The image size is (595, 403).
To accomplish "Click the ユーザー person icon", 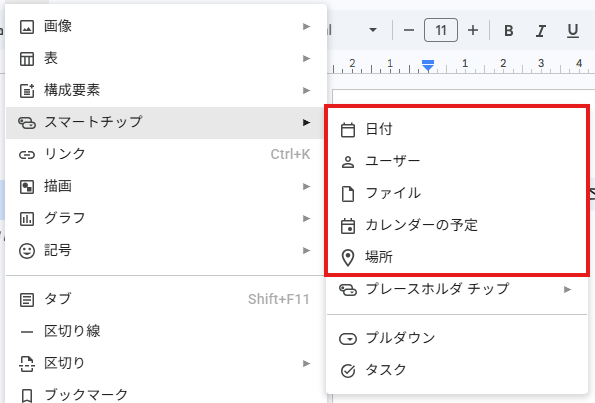I will coord(348,162).
